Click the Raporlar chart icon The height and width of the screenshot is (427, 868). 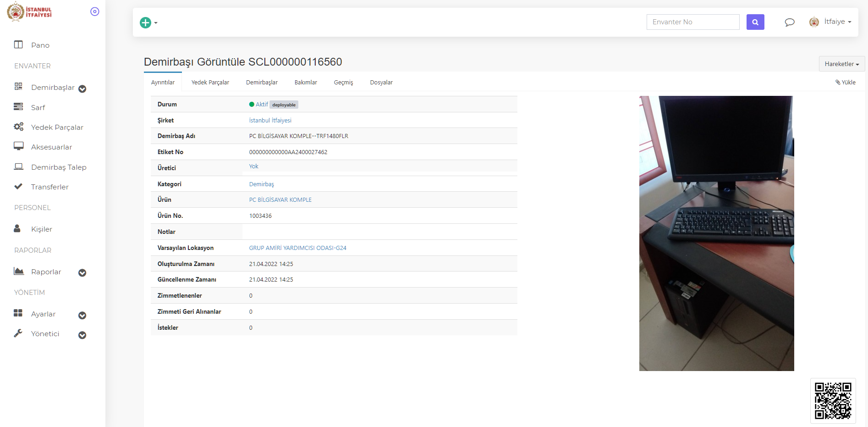(x=19, y=271)
